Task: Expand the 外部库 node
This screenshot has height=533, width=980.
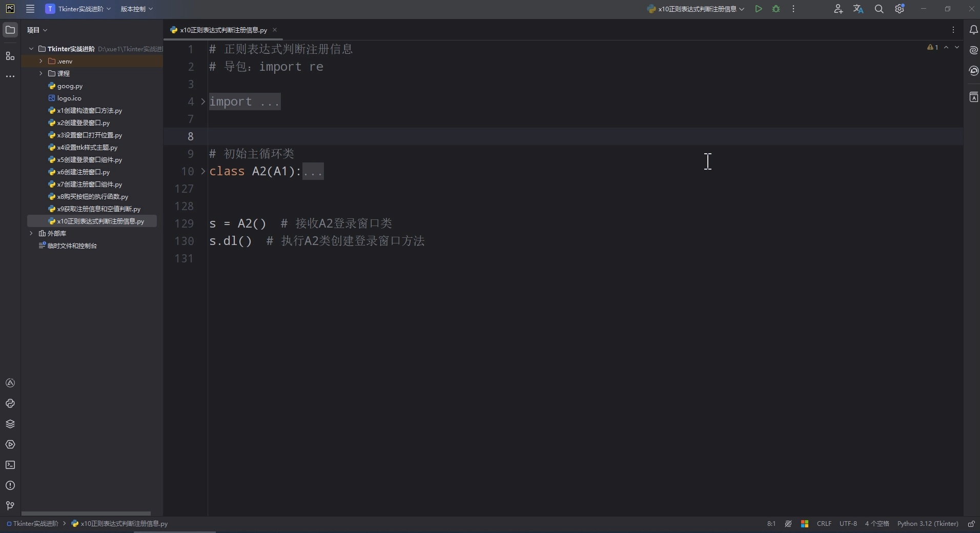Action: pos(31,234)
